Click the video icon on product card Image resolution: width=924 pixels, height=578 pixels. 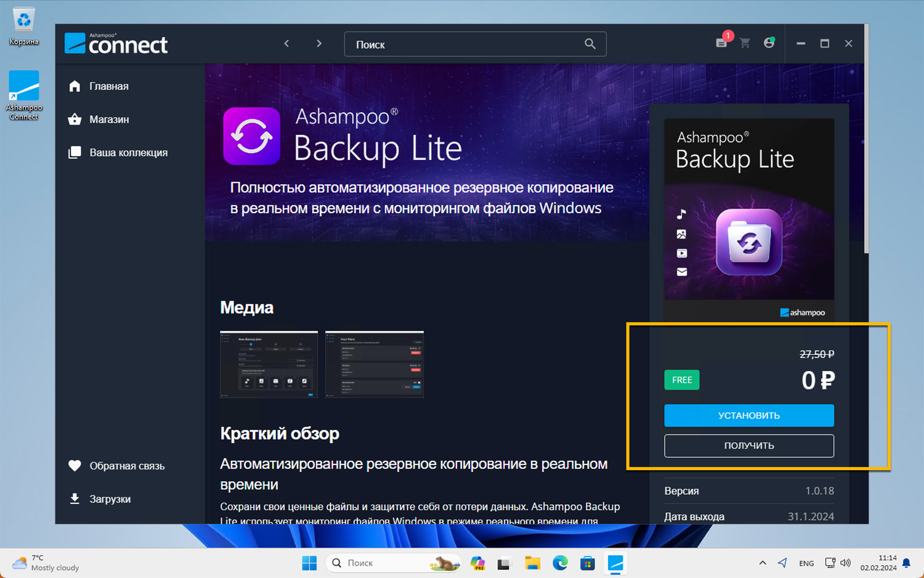click(x=681, y=253)
